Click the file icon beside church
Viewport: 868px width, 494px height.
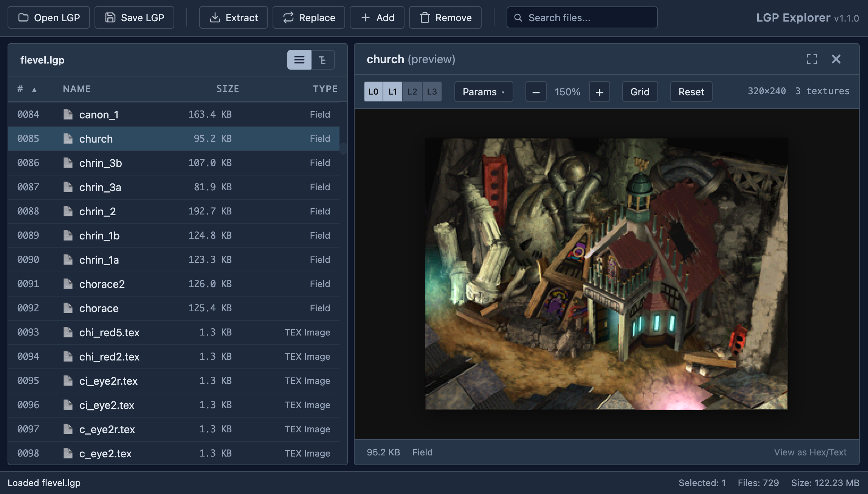click(68, 138)
